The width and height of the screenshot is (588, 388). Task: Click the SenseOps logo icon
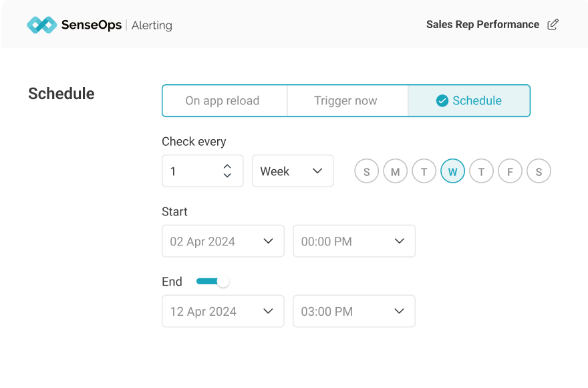click(x=41, y=25)
